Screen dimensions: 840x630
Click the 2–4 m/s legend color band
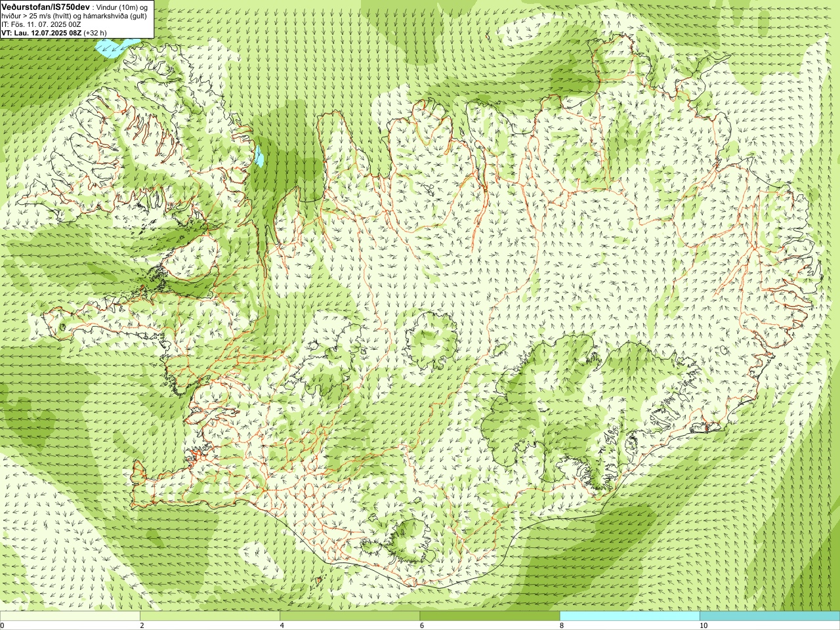point(210,616)
